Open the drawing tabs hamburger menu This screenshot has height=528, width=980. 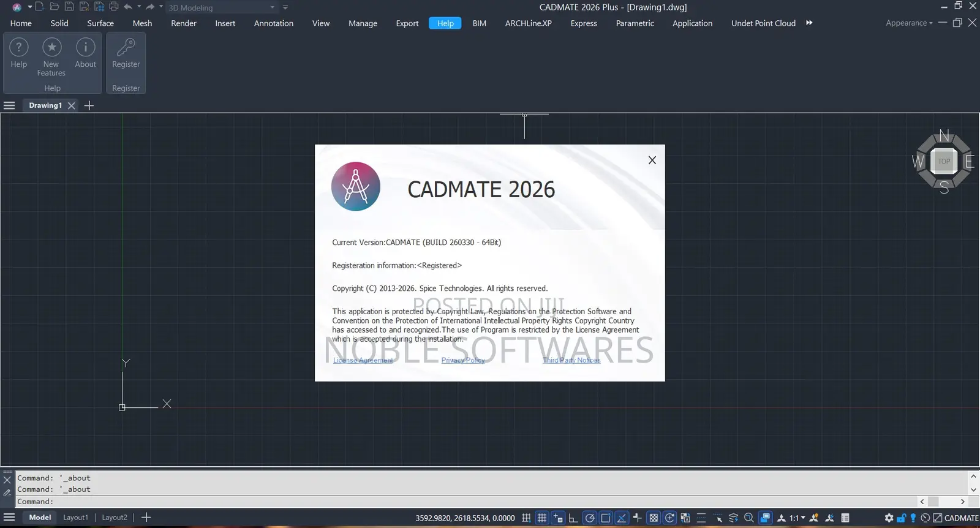9,105
